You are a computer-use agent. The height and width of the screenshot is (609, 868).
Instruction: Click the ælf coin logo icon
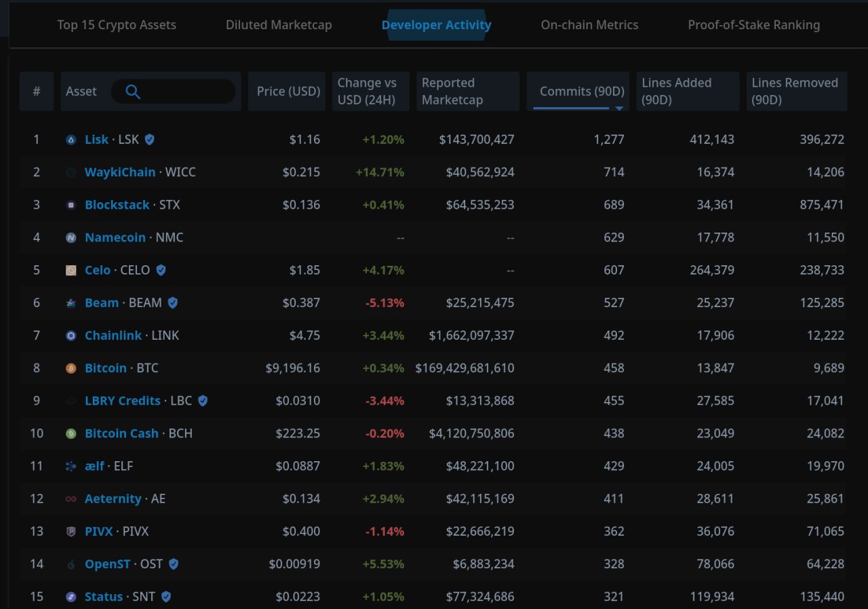pyautogui.click(x=71, y=466)
